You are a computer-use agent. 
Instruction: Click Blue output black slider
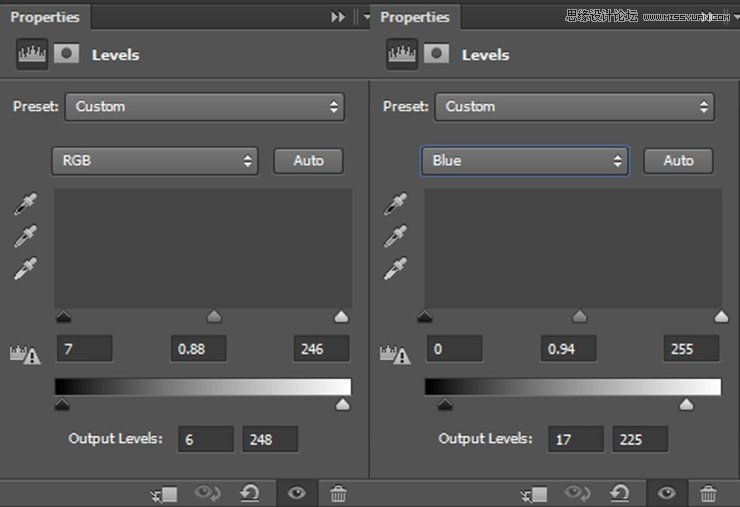click(445, 405)
